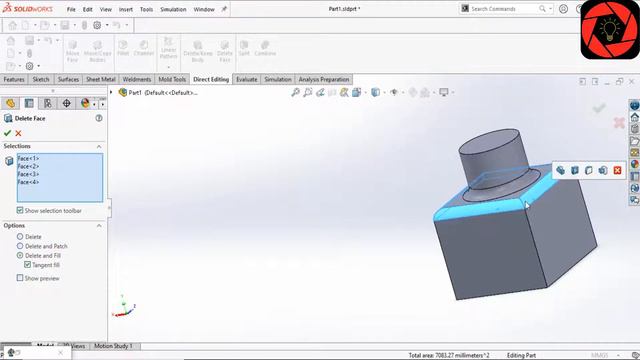640x360 pixels.
Task: Switch to Features ribbon tab
Action: [x=14, y=79]
